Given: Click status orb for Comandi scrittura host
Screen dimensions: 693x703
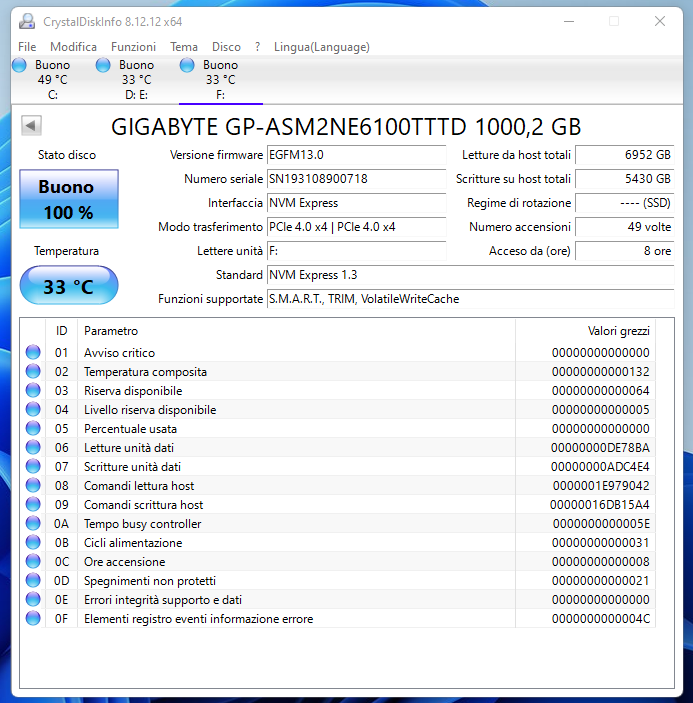Looking at the screenshot, I should (x=33, y=504).
